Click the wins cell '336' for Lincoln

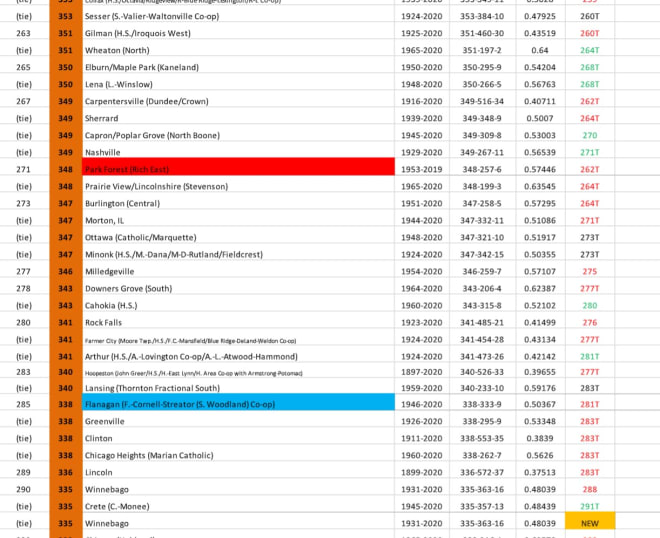(66, 473)
